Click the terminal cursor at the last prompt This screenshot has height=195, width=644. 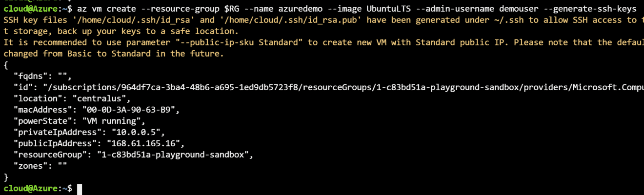click(x=80, y=188)
